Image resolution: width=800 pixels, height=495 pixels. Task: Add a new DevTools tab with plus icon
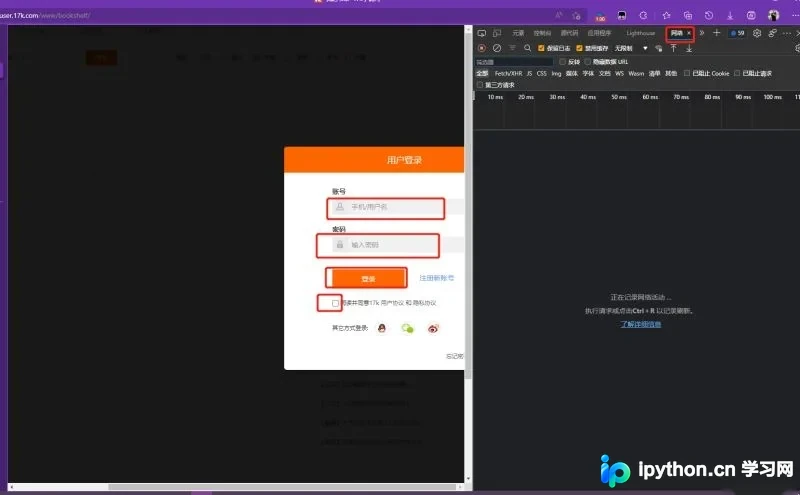[716, 33]
